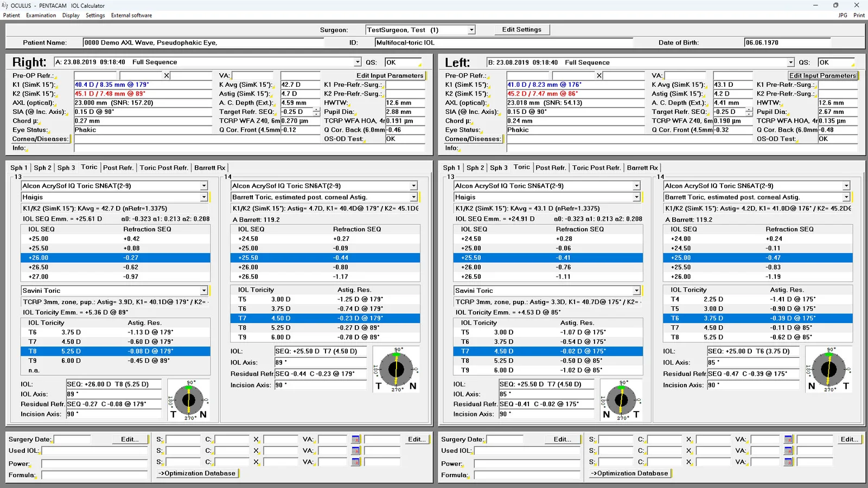The width and height of the screenshot is (868, 488).
Task: Open the Display menu
Action: [x=71, y=15]
